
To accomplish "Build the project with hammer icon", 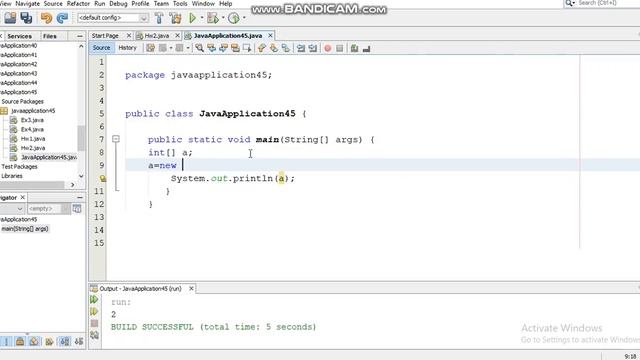I will point(159,18).
